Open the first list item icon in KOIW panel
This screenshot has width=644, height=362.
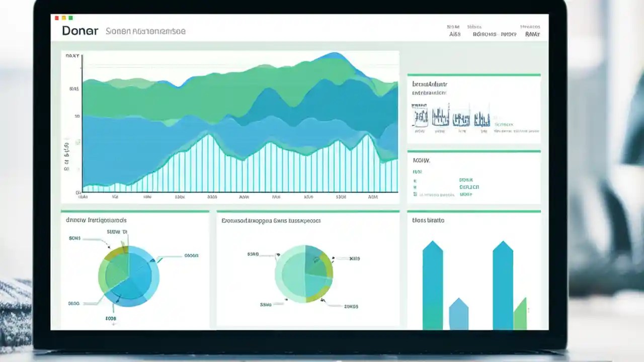coord(415,180)
